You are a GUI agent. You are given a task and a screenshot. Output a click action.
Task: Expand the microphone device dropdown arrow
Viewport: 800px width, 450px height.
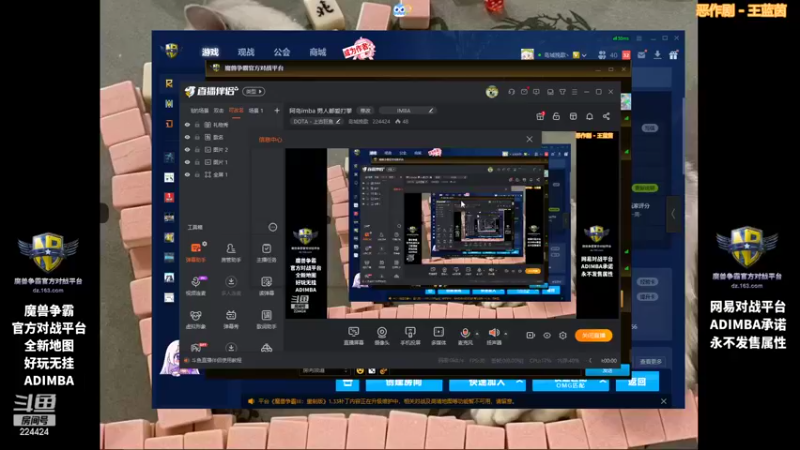[477, 334]
